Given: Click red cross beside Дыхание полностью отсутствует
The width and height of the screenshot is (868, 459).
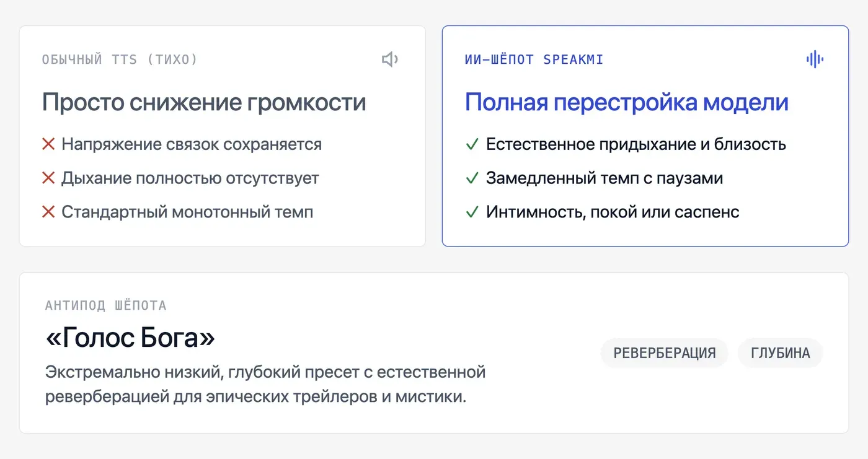Looking at the screenshot, I should (48, 178).
